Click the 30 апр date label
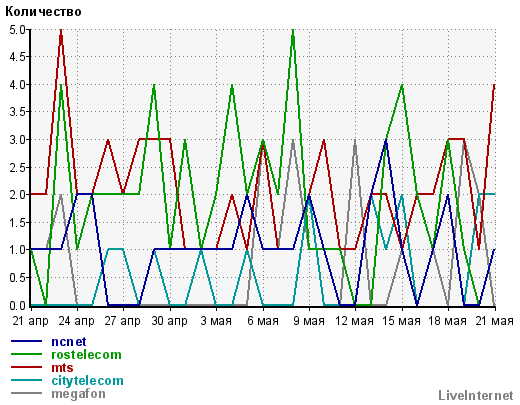The image size is (520, 405). tap(169, 321)
